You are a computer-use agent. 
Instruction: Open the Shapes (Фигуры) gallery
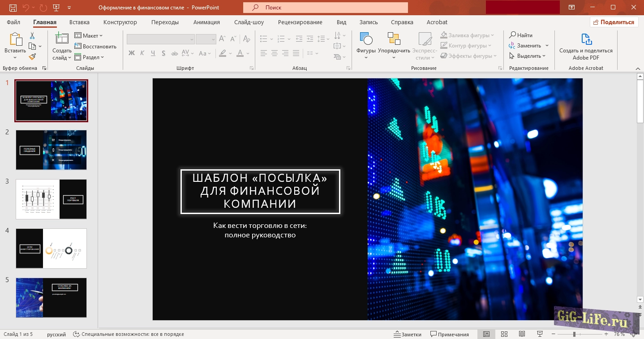pos(366,45)
